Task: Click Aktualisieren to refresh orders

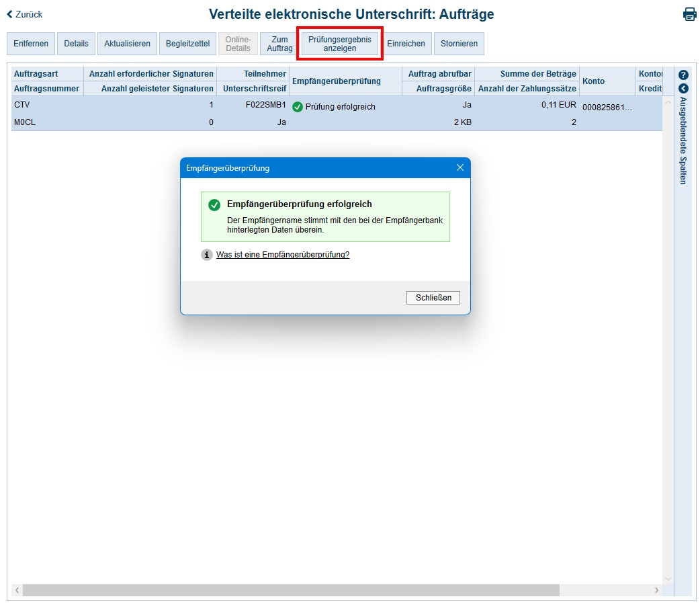Action: click(x=127, y=43)
